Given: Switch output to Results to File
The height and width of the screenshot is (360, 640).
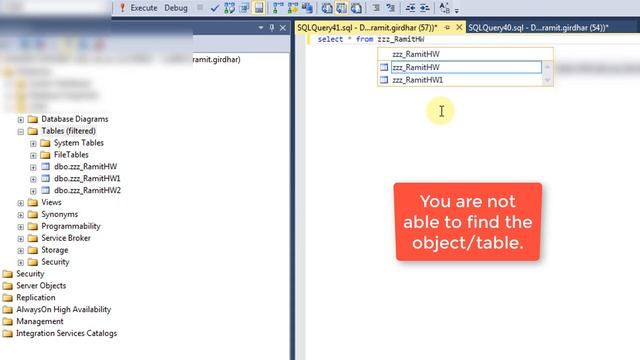Looking at the screenshot, I should (x=356, y=8).
